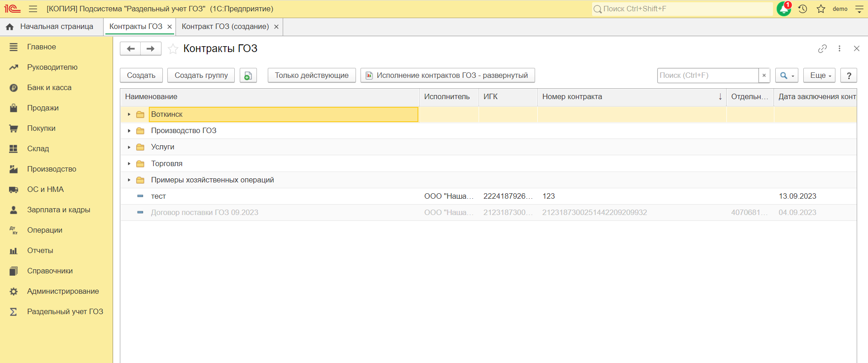
Task: Expand Примеры хозяйственных операций folder
Action: (129, 180)
